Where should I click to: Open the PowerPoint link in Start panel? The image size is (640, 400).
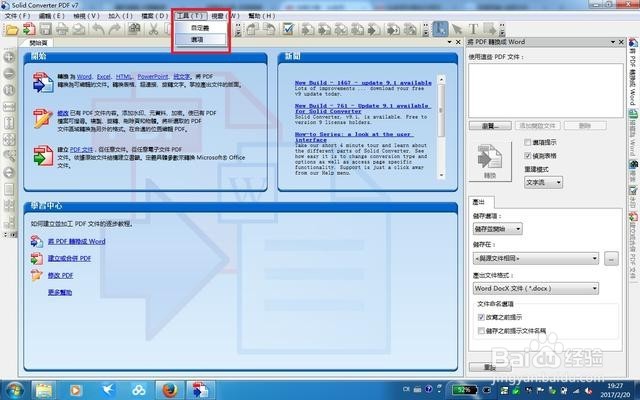pyautogui.click(x=153, y=76)
